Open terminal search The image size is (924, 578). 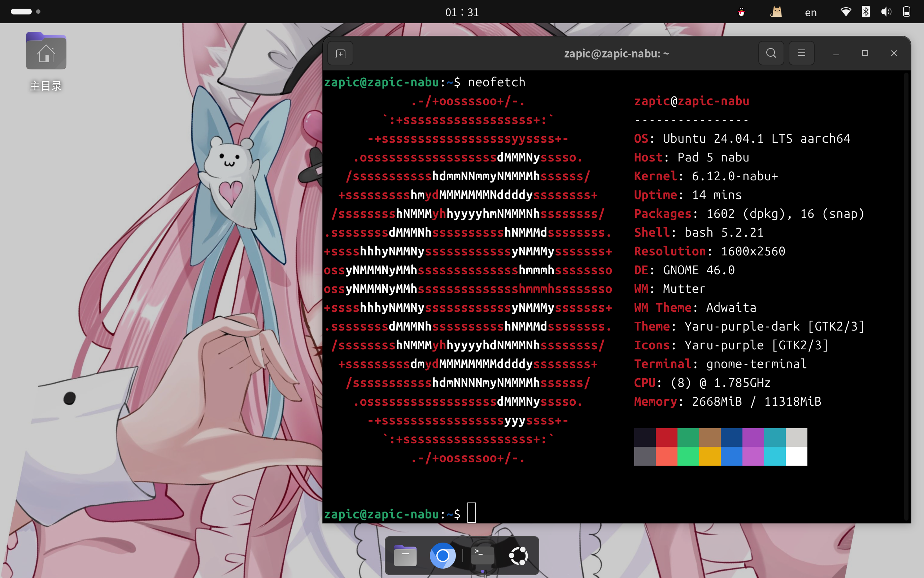click(771, 53)
